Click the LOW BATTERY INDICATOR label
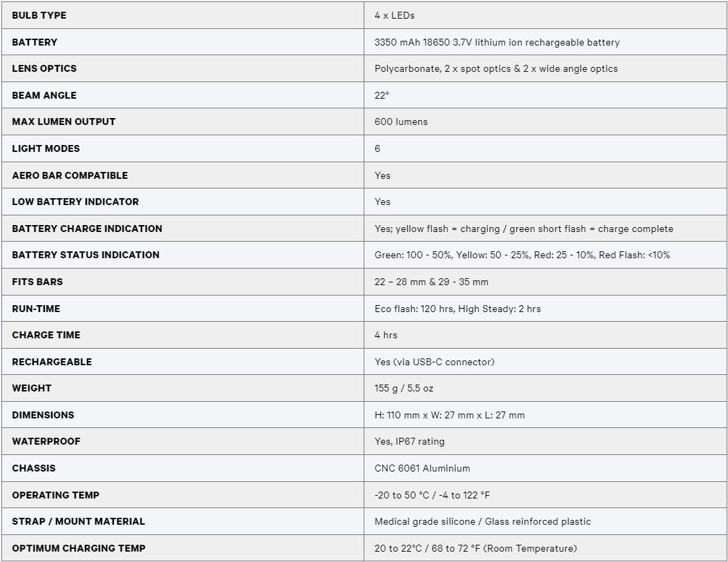 pyautogui.click(x=75, y=202)
